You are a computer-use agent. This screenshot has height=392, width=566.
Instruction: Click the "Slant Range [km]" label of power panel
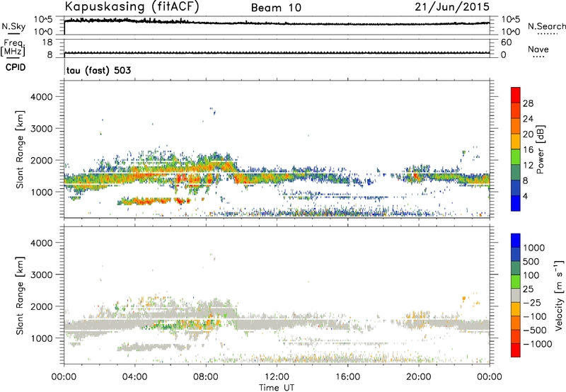click(x=20, y=149)
